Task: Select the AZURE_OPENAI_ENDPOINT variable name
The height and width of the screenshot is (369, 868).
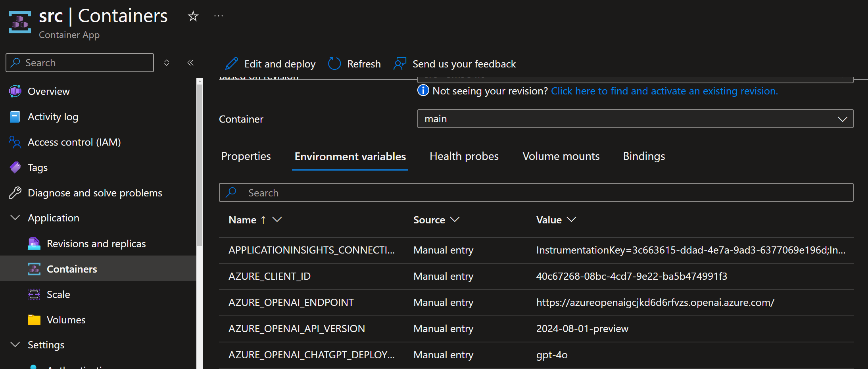Action: (x=291, y=302)
